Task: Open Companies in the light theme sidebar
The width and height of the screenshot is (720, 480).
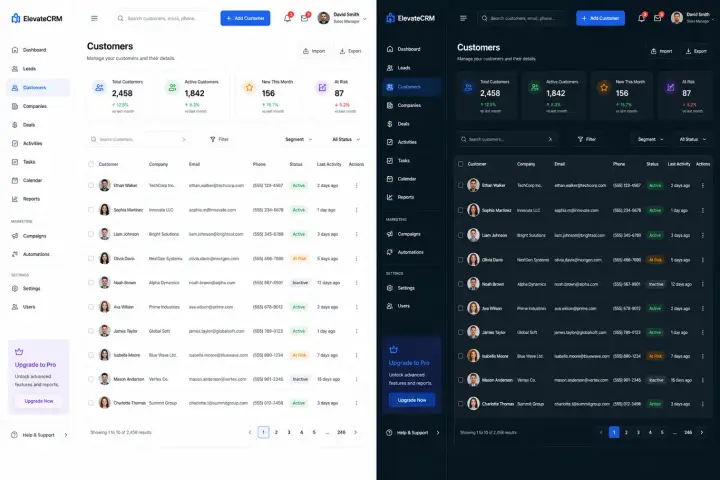Action: (38, 106)
